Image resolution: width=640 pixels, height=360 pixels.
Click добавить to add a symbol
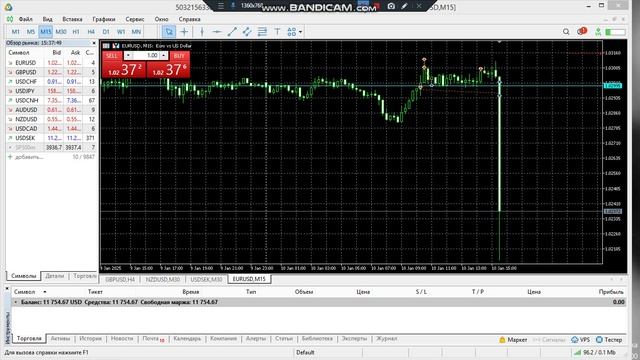tap(29, 157)
